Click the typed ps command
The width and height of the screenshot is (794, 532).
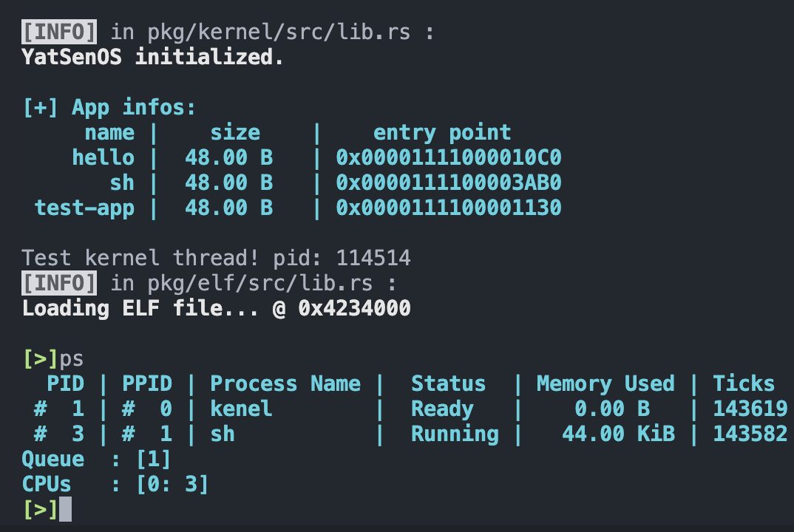pos(72,359)
